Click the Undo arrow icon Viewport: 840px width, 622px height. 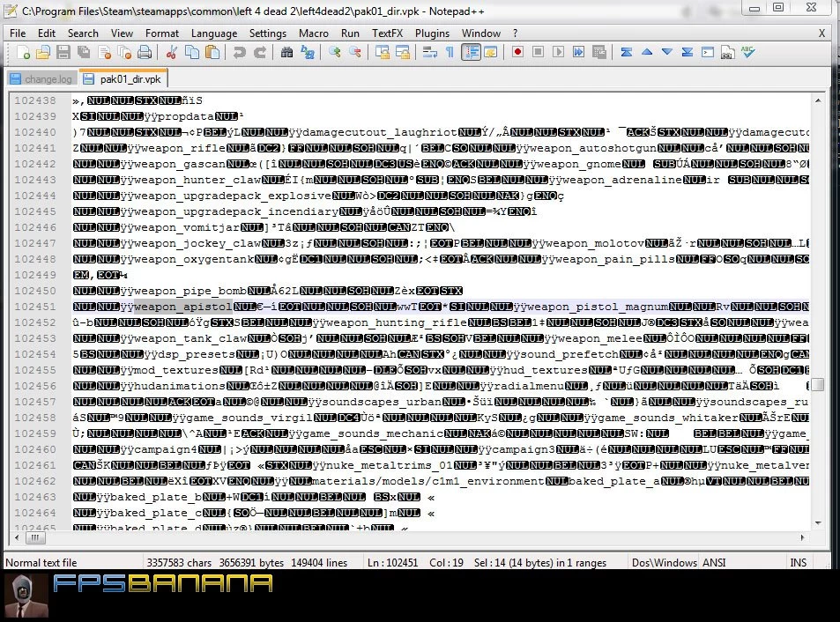click(239, 53)
